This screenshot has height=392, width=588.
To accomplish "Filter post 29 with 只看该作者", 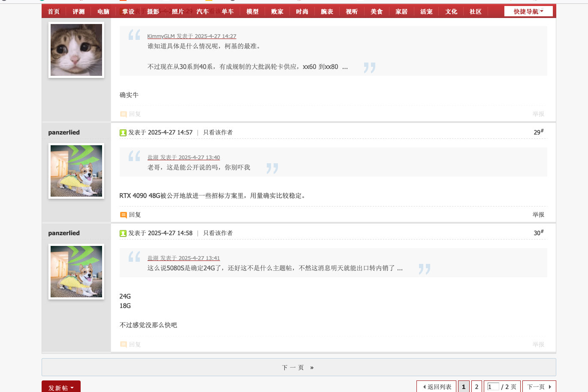I will point(218,132).
